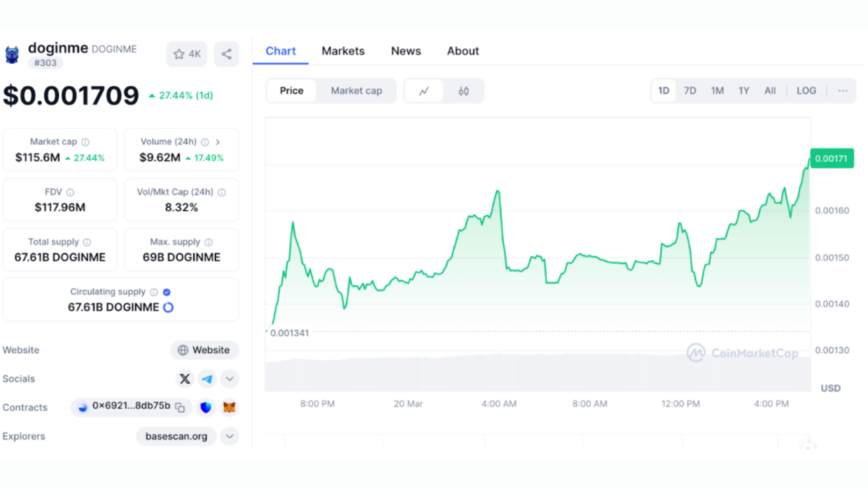Toggle LOG scale on chart

[806, 91]
